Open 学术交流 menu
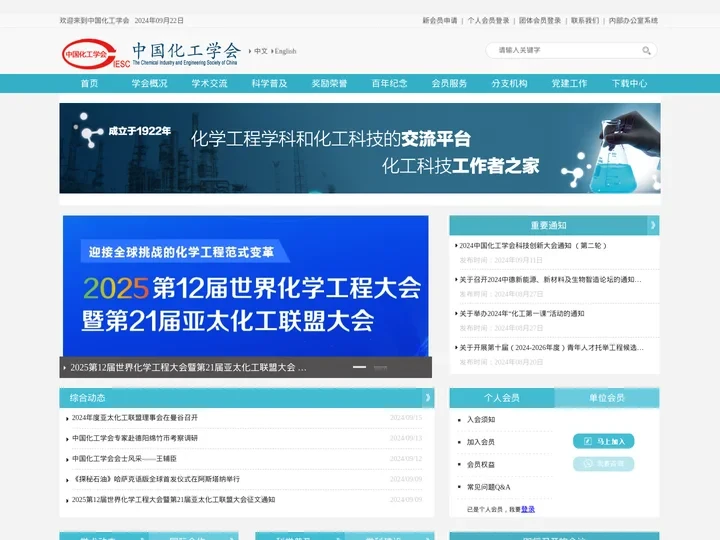Screen dimensions: 720x540 pos(209,84)
